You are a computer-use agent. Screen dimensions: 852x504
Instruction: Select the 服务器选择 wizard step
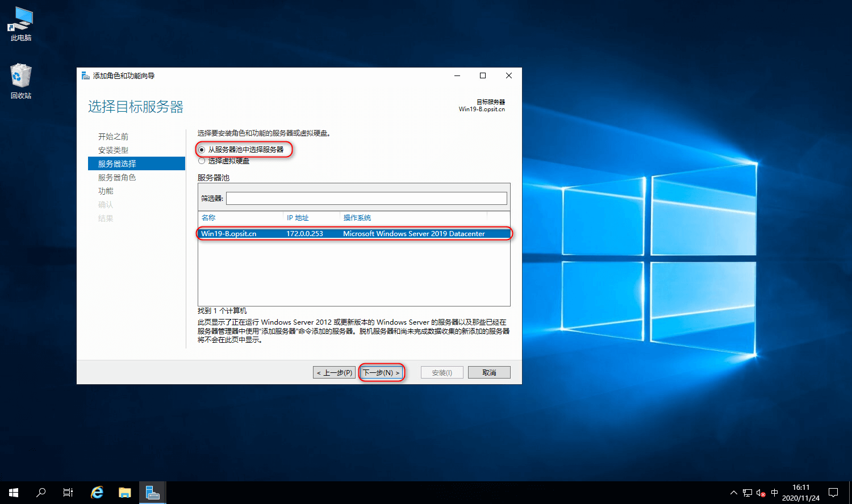136,163
